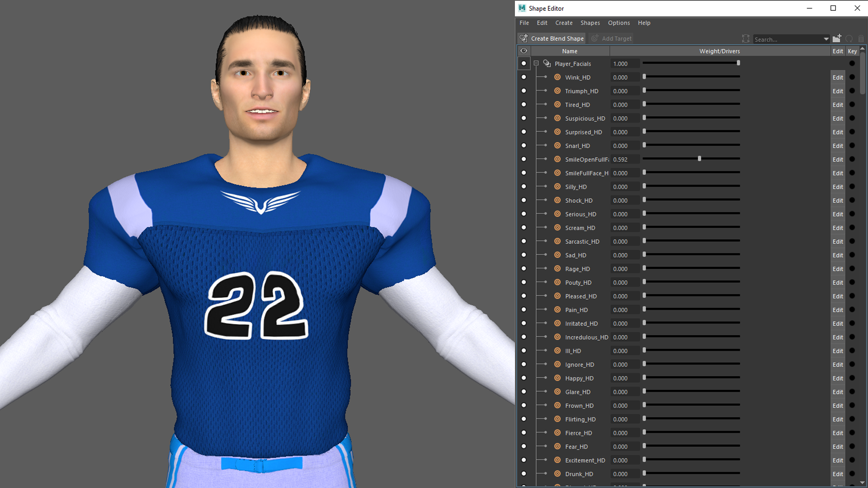The height and width of the screenshot is (488, 868).
Task: Toggle visibility of Happy_HD target
Action: coord(524,378)
